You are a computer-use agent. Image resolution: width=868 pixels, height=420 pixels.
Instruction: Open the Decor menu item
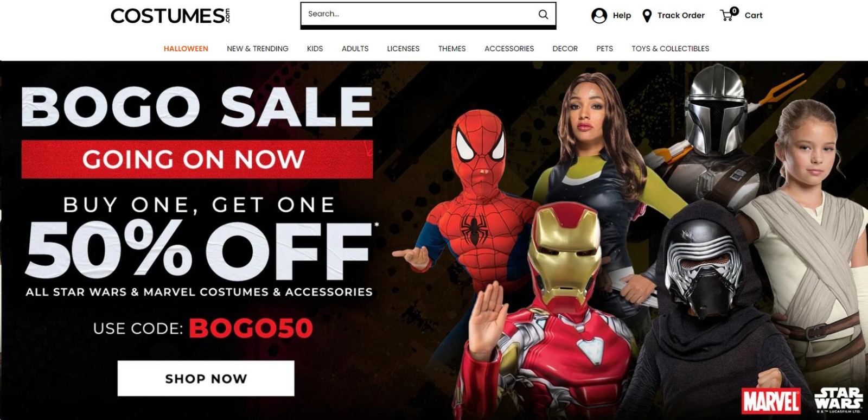(x=565, y=48)
